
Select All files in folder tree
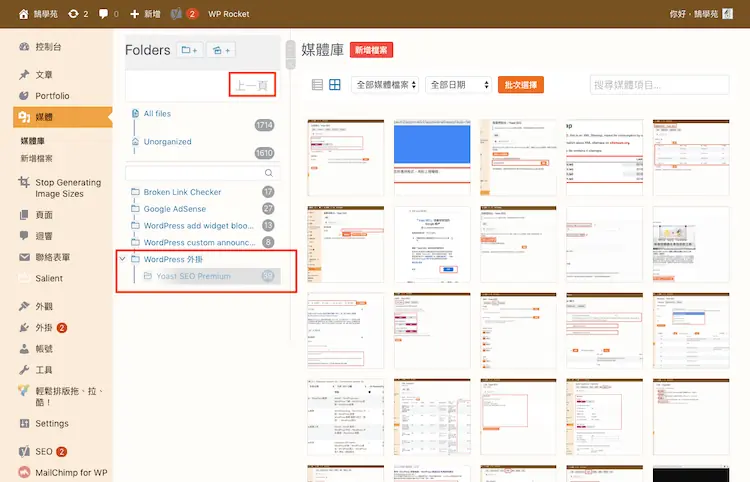click(157, 113)
